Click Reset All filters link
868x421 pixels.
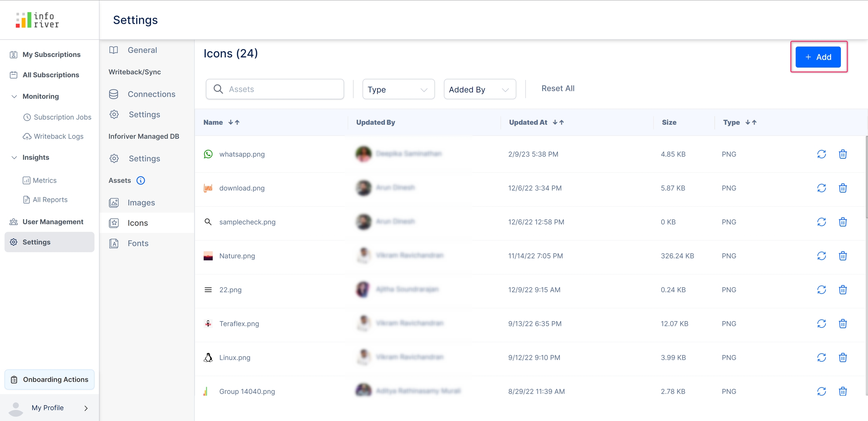[x=558, y=89]
